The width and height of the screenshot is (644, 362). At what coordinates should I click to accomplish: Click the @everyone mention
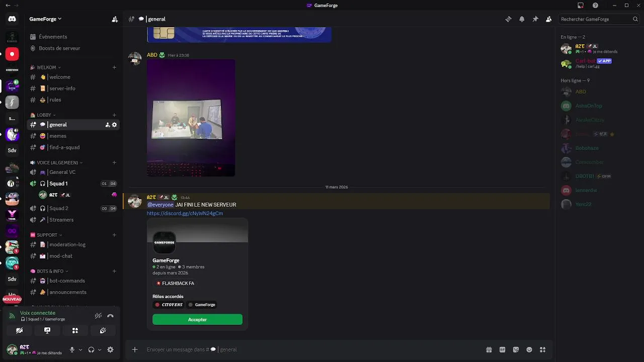[x=160, y=205]
